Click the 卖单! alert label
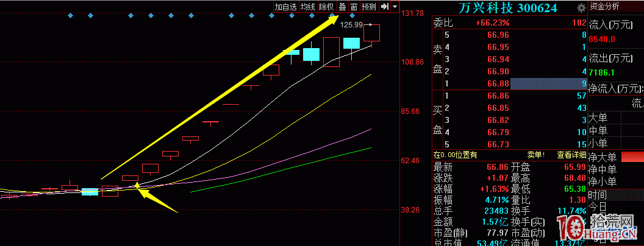The width and height of the screenshot is (644, 246). [x=536, y=155]
